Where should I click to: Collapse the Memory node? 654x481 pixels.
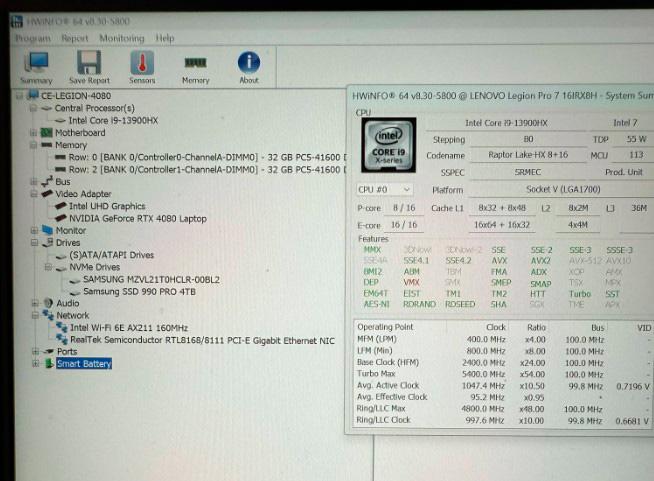tap(33, 145)
